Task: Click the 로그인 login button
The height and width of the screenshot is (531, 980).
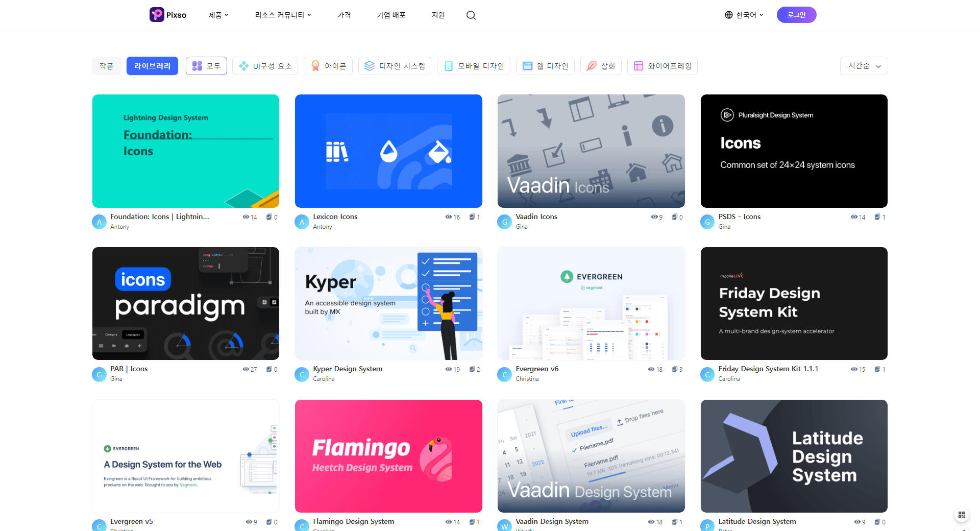Action: 796,15
